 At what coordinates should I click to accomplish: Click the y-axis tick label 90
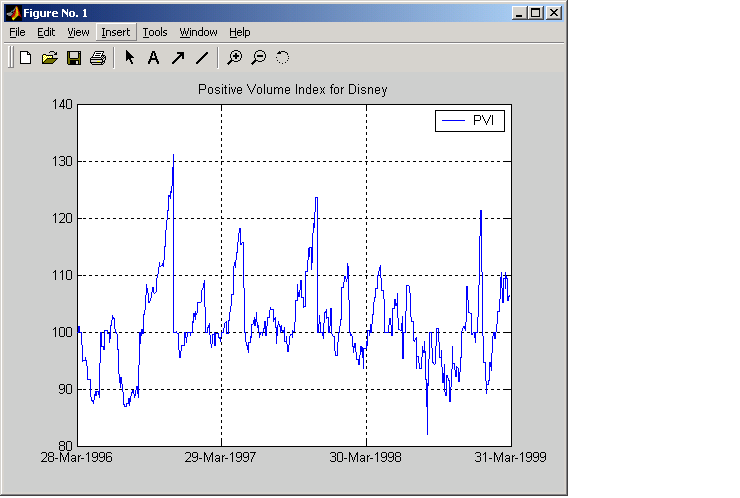(66, 389)
